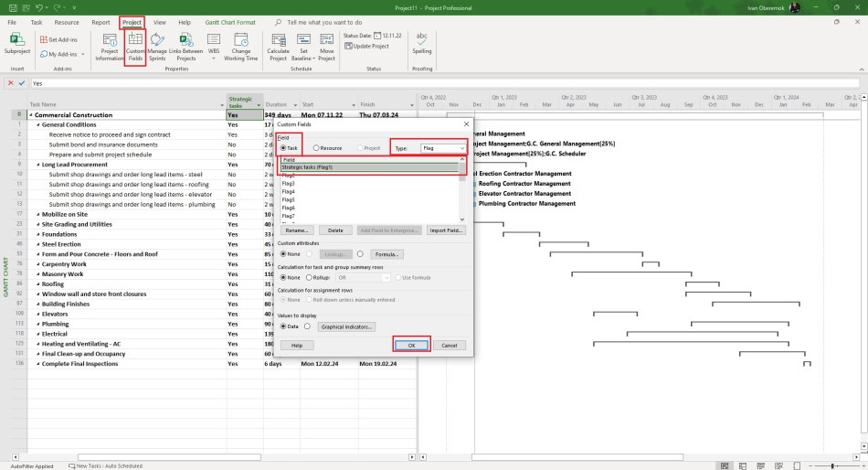Redo the last action
The height and width of the screenshot is (470, 868).
point(57,7)
